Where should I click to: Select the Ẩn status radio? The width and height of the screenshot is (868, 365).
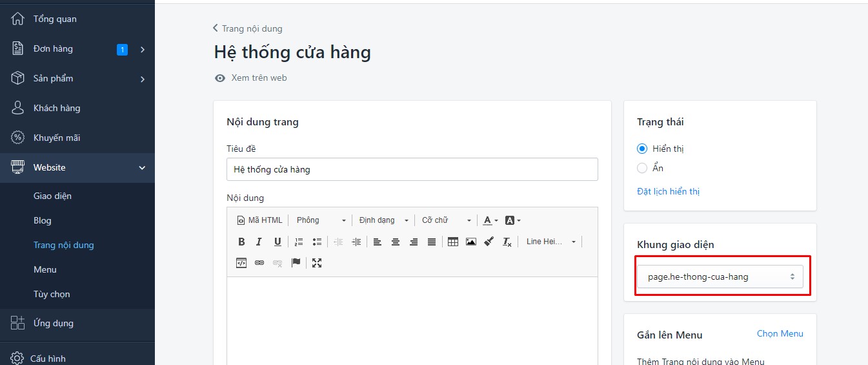(x=642, y=168)
